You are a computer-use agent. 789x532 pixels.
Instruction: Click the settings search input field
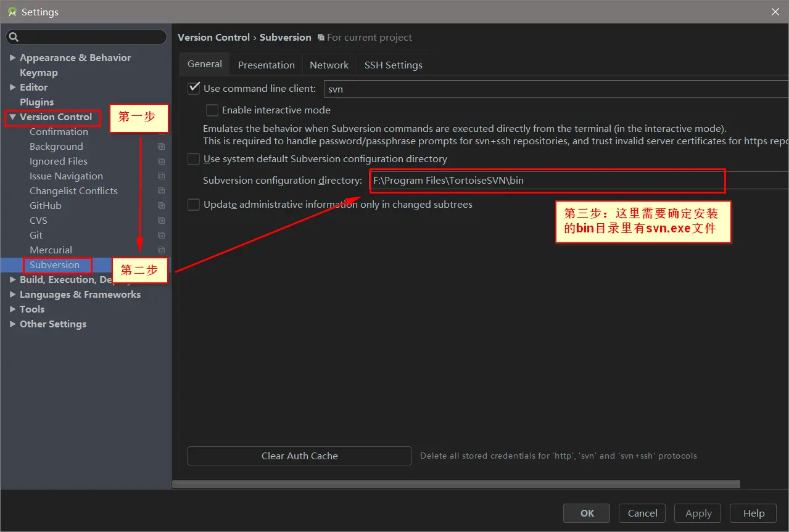86,38
